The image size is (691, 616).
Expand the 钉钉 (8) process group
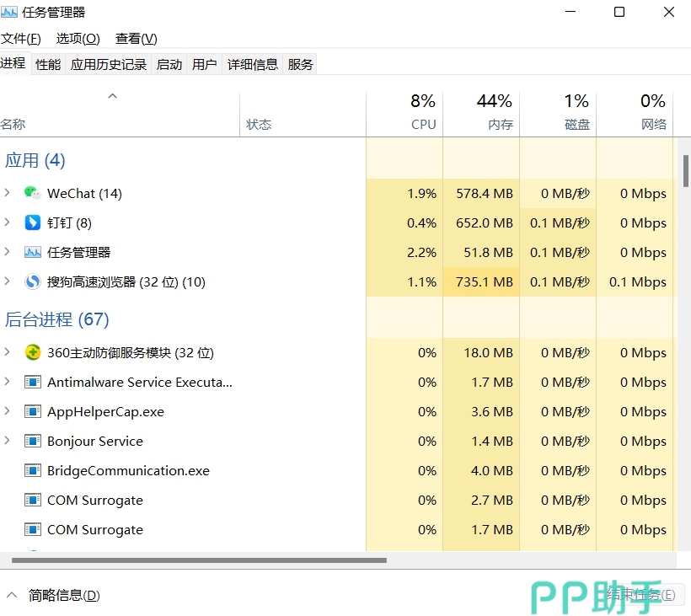coord(8,222)
